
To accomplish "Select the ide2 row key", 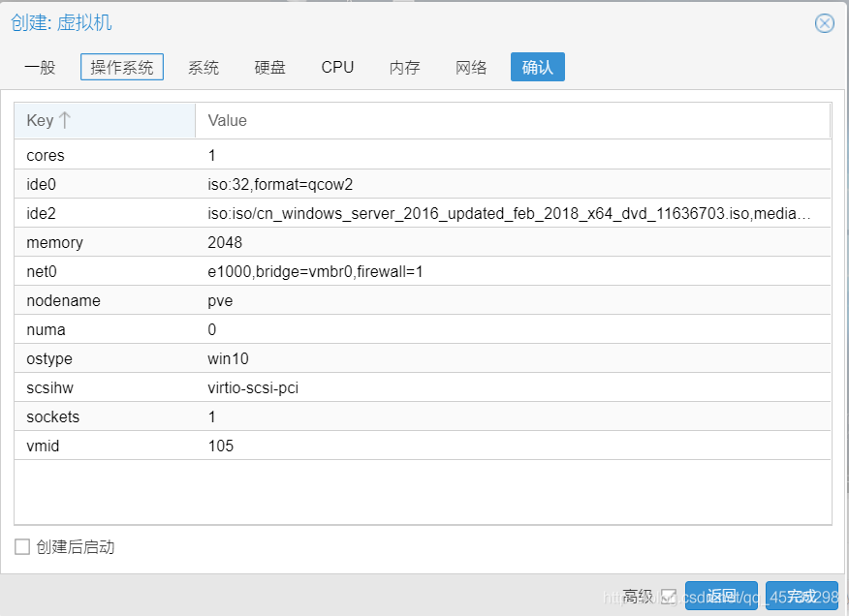I will click(x=41, y=213).
